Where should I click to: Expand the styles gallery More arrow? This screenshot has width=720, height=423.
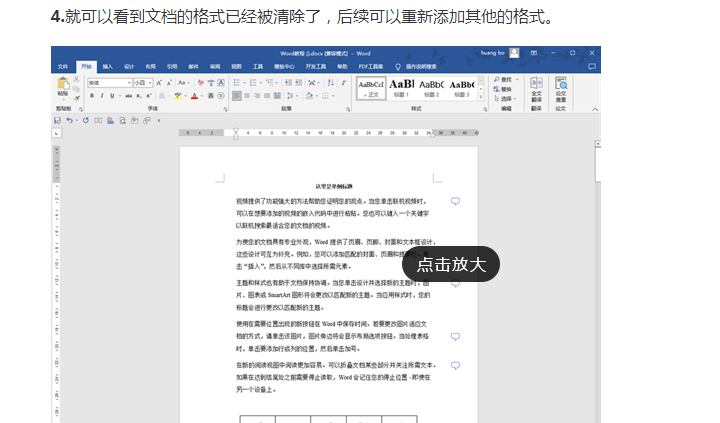[481, 97]
